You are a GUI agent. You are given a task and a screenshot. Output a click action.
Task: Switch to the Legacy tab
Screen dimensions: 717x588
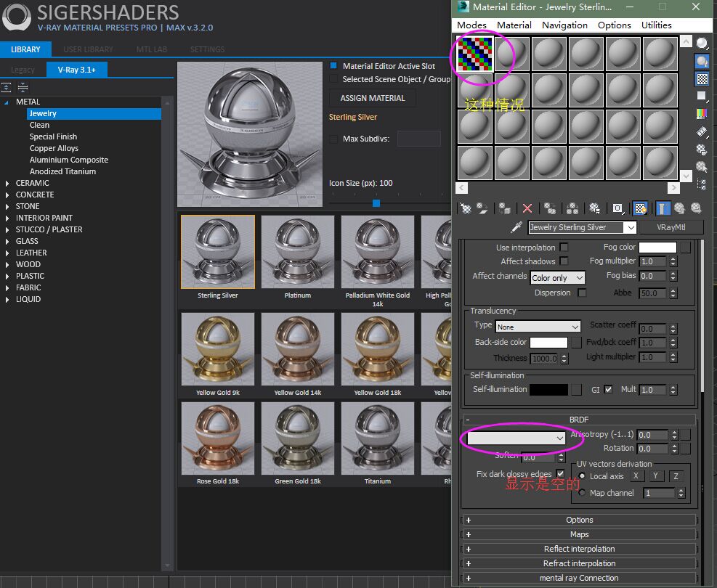(23, 70)
